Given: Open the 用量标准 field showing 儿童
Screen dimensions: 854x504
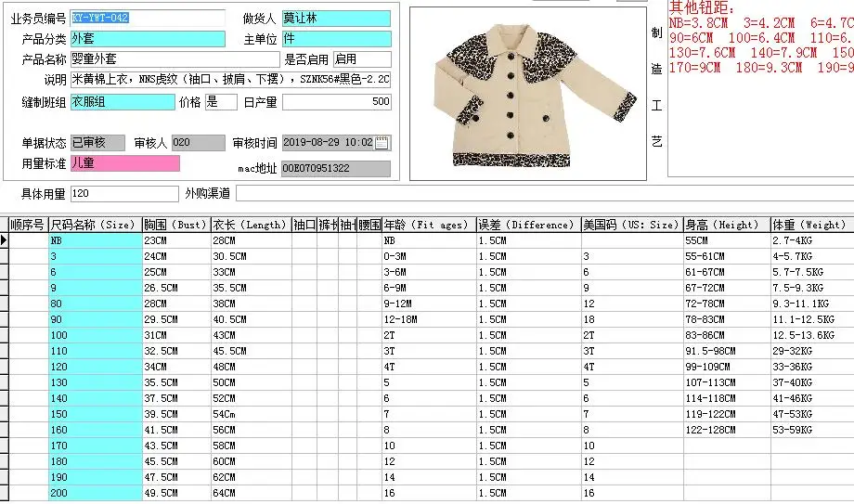Looking at the screenshot, I should pos(124,163).
